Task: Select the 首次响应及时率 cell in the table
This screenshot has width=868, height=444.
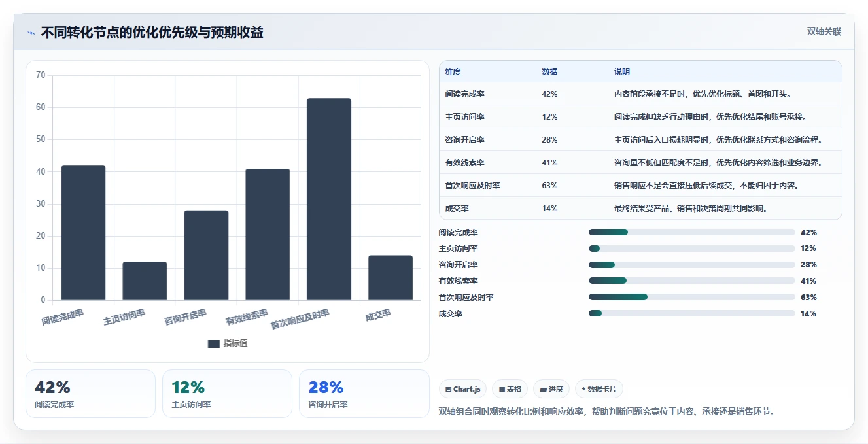Action: [x=472, y=186]
